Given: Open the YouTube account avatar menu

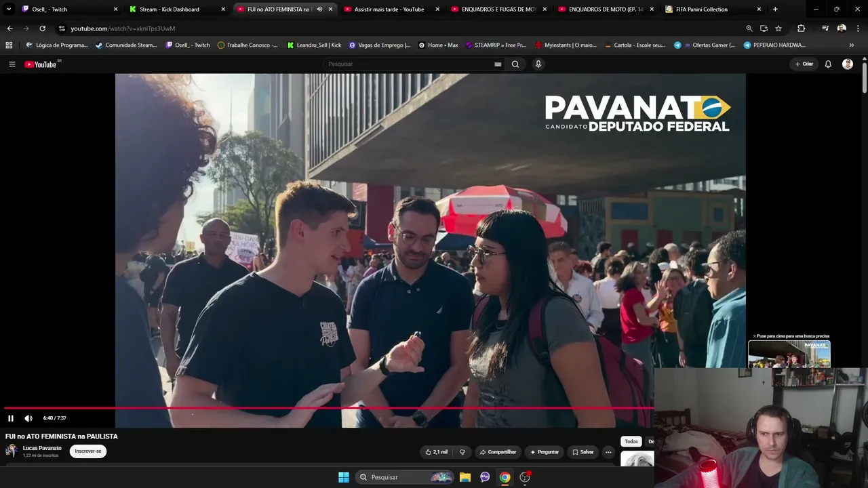Looking at the screenshot, I should (848, 64).
